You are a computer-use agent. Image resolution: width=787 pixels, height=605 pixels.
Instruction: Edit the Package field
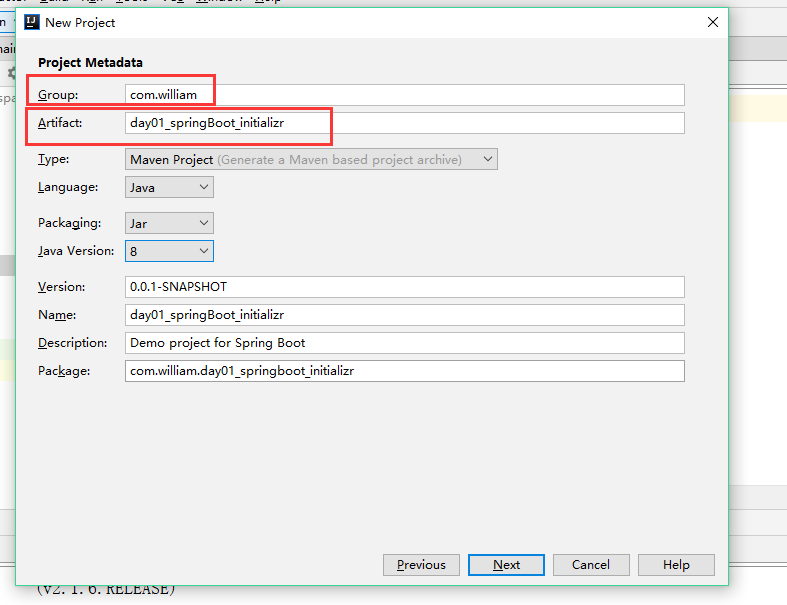pyautogui.click(x=405, y=371)
